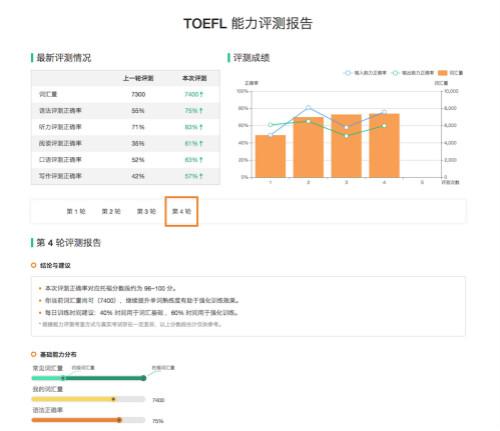The width and height of the screenshot is (500, 431).
Task: Click green line data point at round 4
Action: tap(384, 126)
